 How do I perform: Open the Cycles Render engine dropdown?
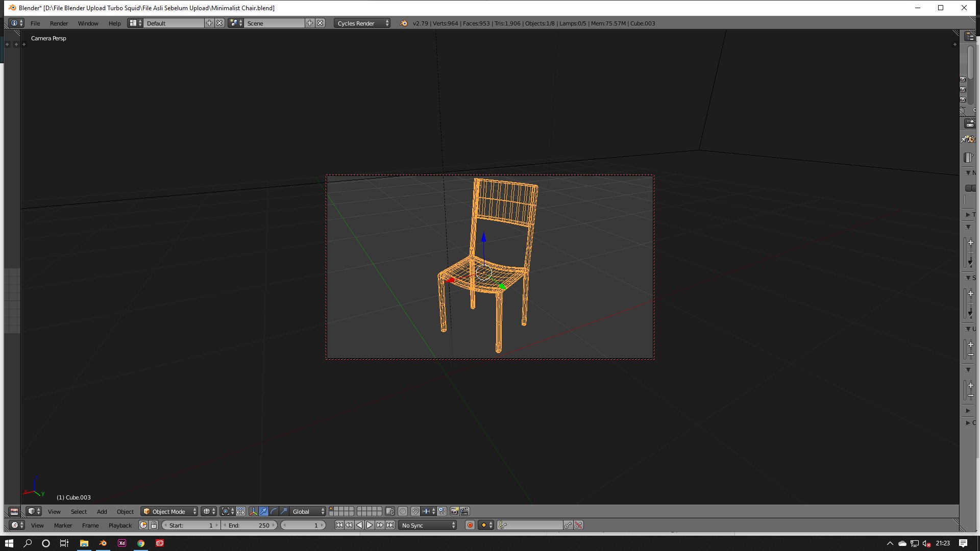(362, 23)
